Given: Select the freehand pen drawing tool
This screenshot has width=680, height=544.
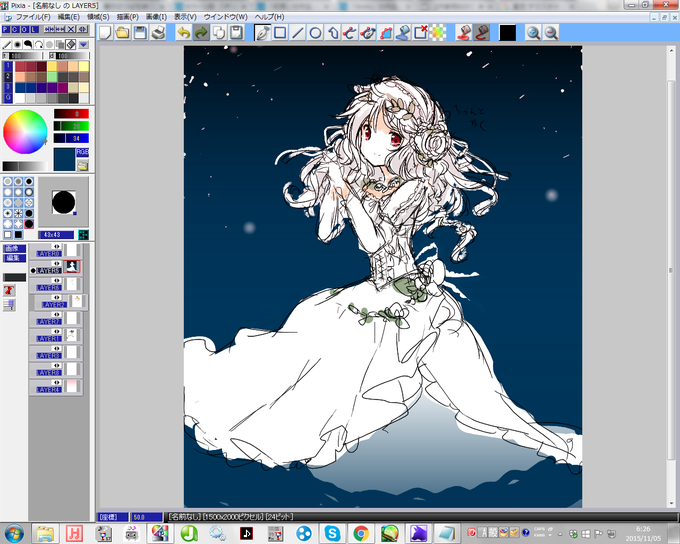Looking at the screenshot, I should (262, 33).
